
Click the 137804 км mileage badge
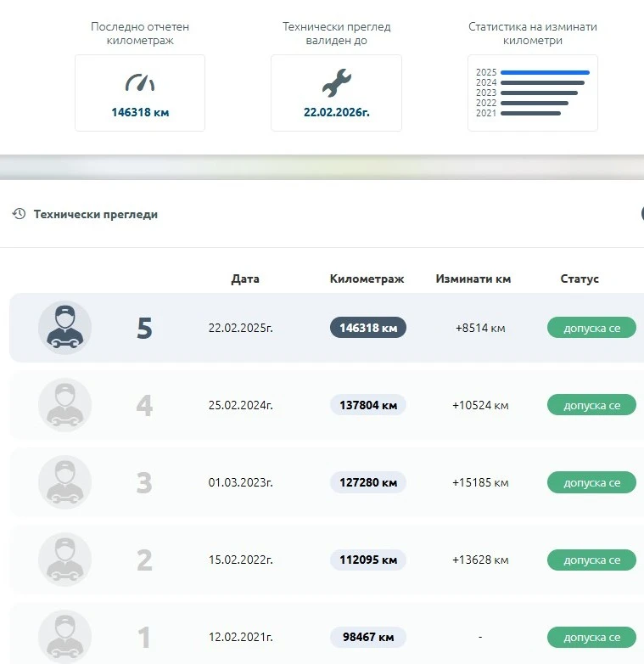(x=367, y=405)
